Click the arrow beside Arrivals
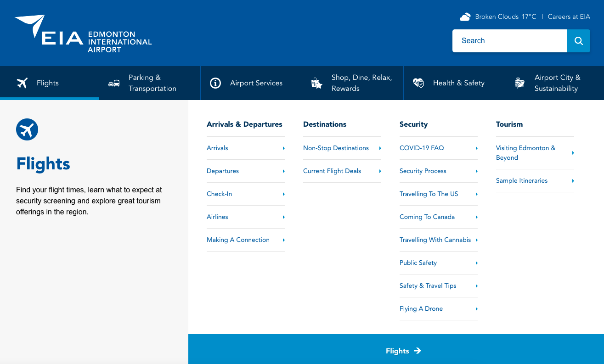 [284, 148]
